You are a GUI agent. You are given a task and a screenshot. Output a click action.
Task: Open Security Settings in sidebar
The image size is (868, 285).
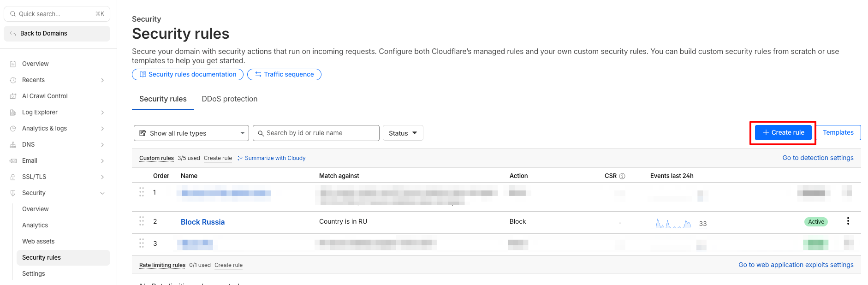pyautogui.click(x=34, y=273)
